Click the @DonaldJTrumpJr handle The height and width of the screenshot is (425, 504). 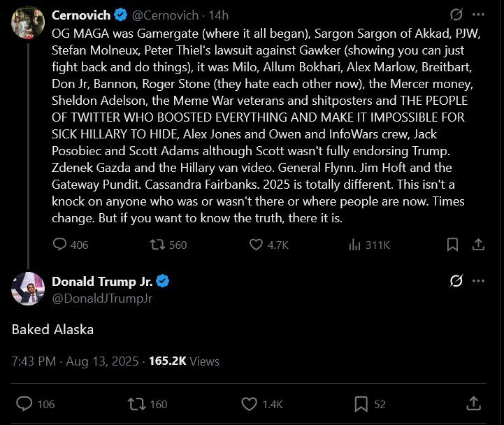click(102, 298)
